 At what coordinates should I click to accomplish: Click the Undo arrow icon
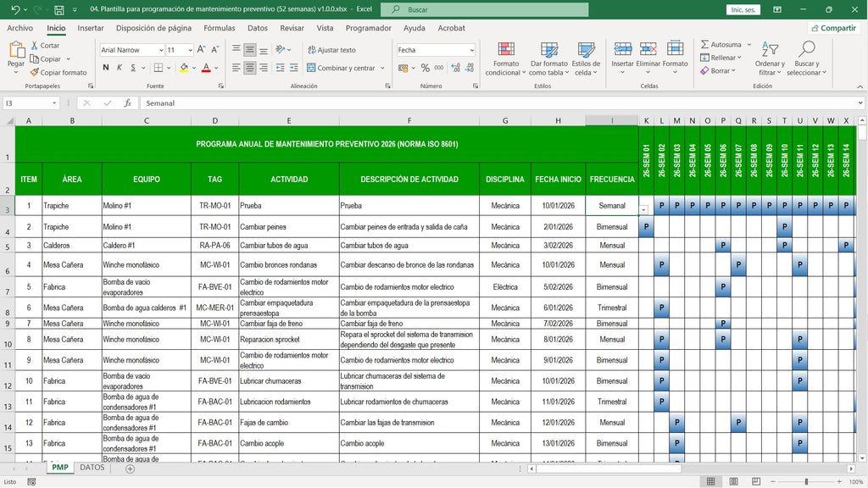(15, 9)
